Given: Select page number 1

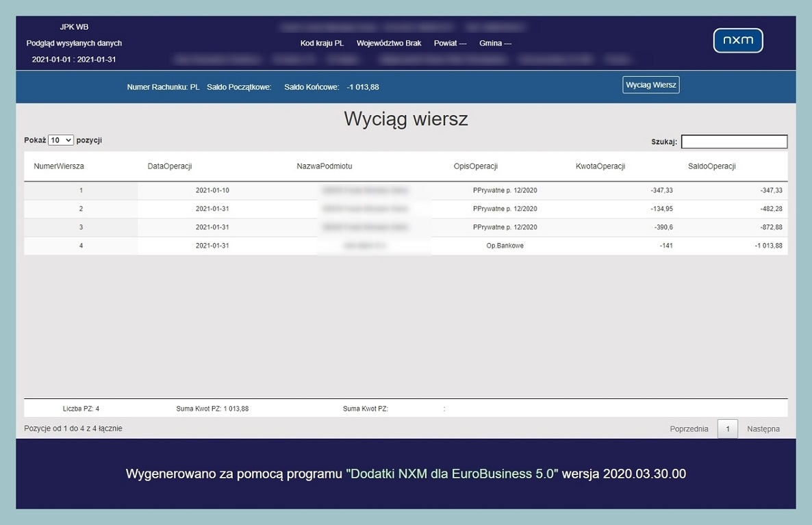Looking at the screenshot, I should pyautogui.click(x=727, y=428).
